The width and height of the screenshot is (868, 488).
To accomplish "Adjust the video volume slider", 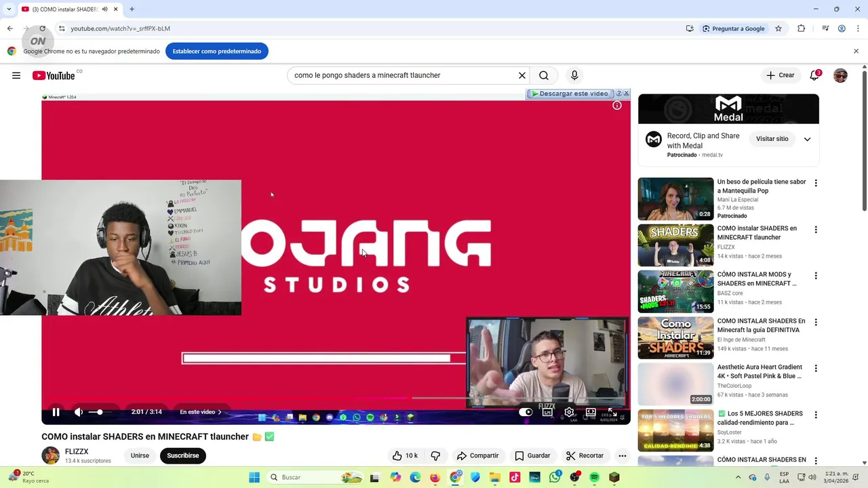I will pyautogui.click(x=99, y=412).
